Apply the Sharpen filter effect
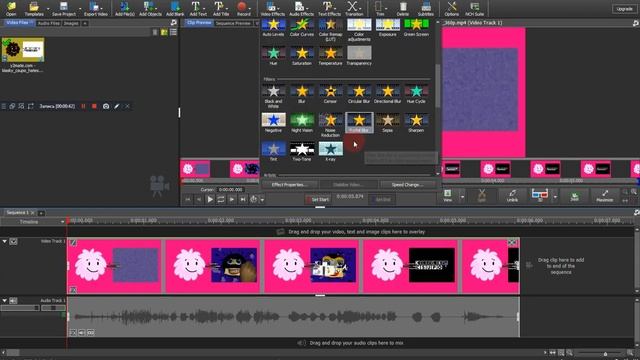This screenshot has height=360, width=640. tap(416, 123)
